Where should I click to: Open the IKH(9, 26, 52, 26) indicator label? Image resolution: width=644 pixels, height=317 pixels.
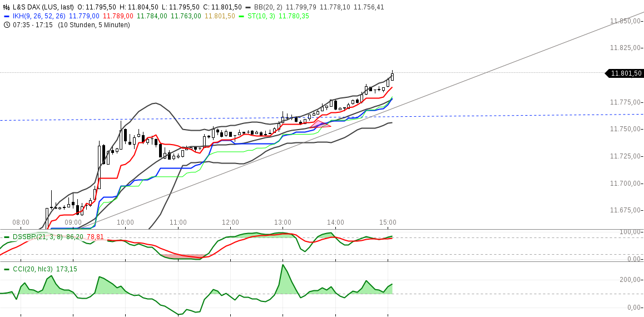39,16
